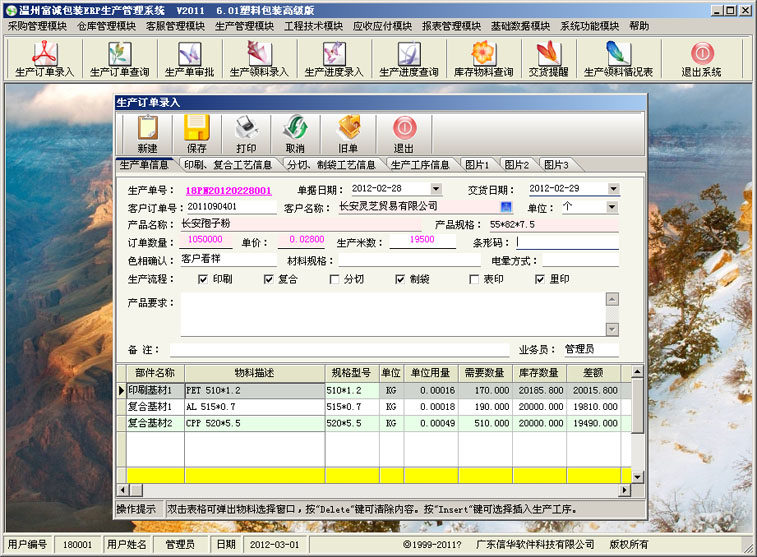The image size is (757, 557).
Task: Select the 复合基材1 cell
Action: [155, 407]
